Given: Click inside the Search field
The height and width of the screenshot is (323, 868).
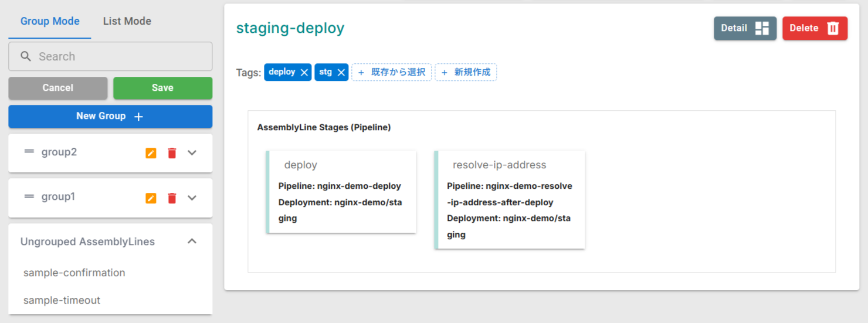Looking at the screenshot, I should [117, 56].
